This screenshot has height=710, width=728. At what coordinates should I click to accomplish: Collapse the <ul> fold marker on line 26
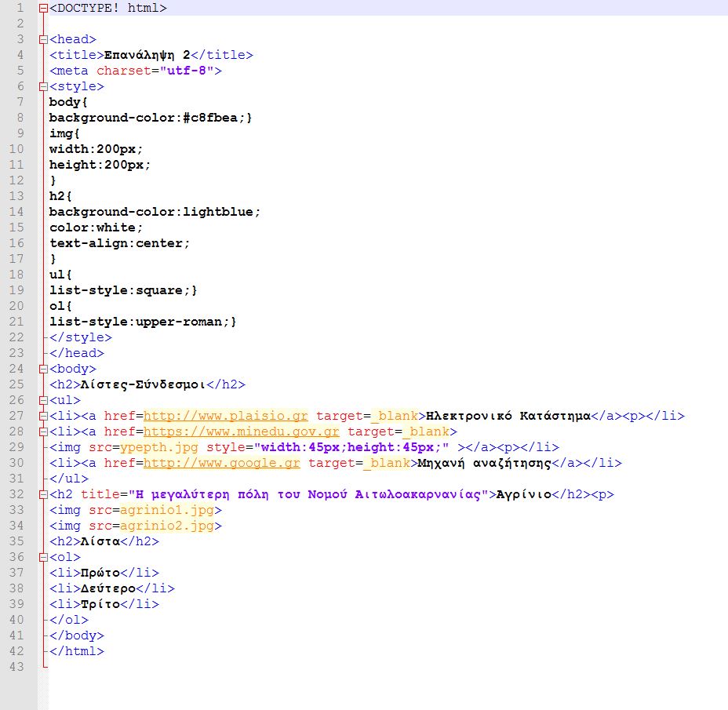pos(43,400)
